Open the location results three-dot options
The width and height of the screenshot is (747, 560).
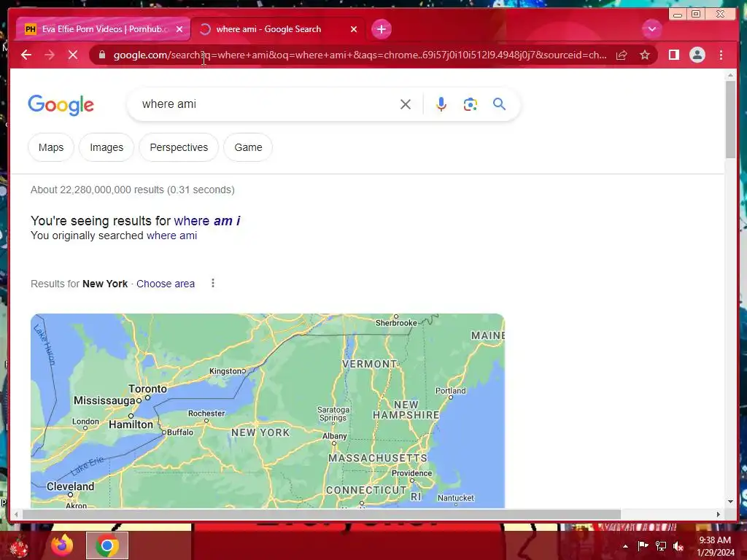coord(213,284)
